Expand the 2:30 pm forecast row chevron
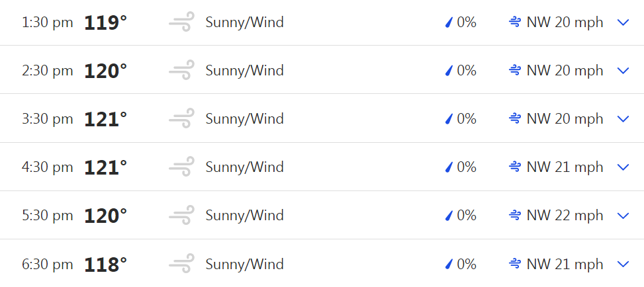 point(622,71)
